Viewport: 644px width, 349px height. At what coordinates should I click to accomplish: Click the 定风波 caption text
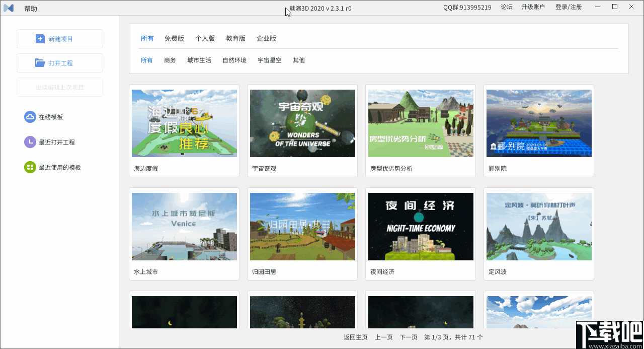498,272
